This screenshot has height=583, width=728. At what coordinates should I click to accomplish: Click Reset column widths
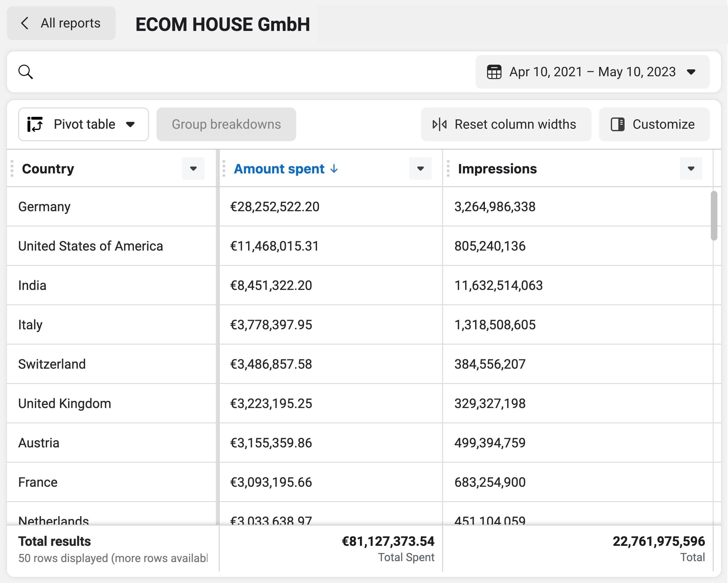coord(506,124)
